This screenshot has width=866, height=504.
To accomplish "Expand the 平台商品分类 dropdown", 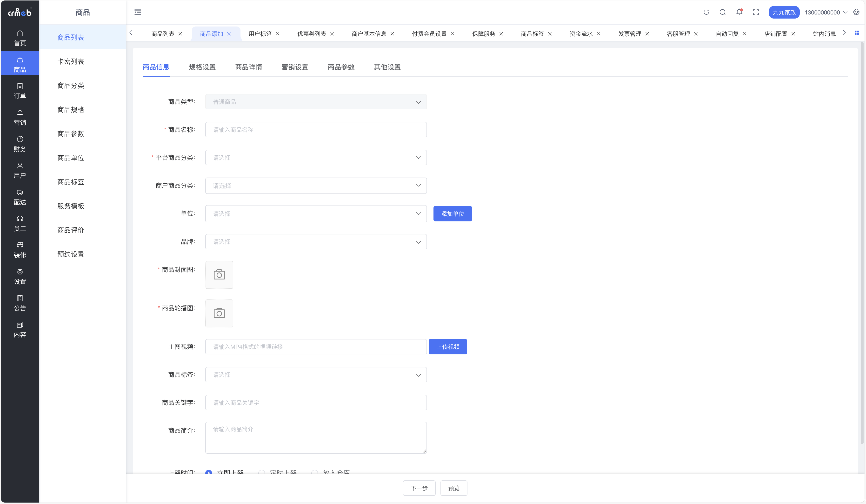I will tap(316, 158).
